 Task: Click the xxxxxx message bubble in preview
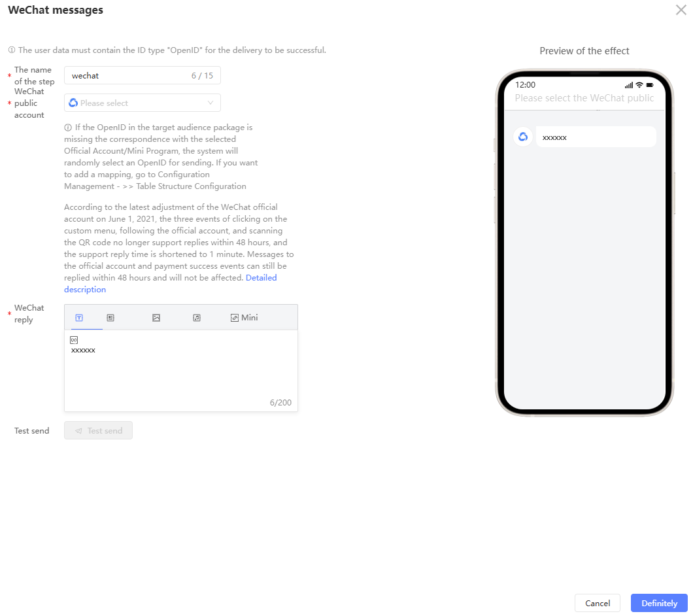[596, 137]
